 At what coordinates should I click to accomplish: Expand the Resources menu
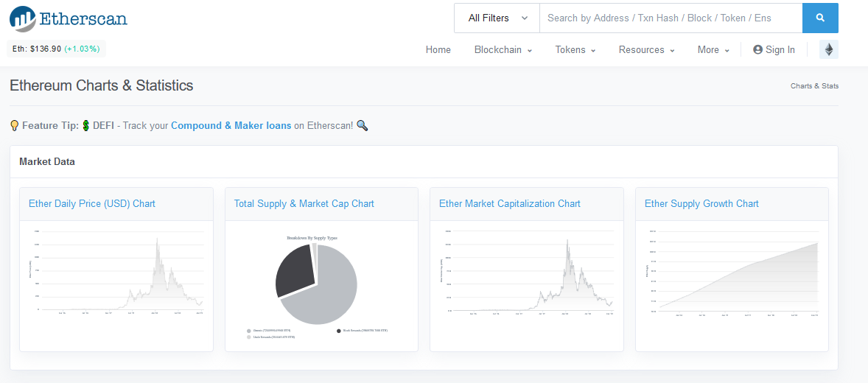pos(646,50)
